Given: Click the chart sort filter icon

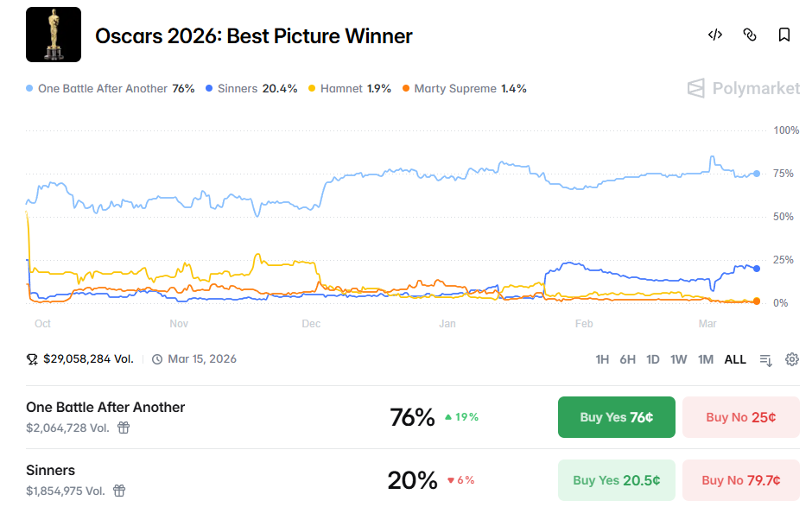Looking at the screenshot, I should pos(765,359).
